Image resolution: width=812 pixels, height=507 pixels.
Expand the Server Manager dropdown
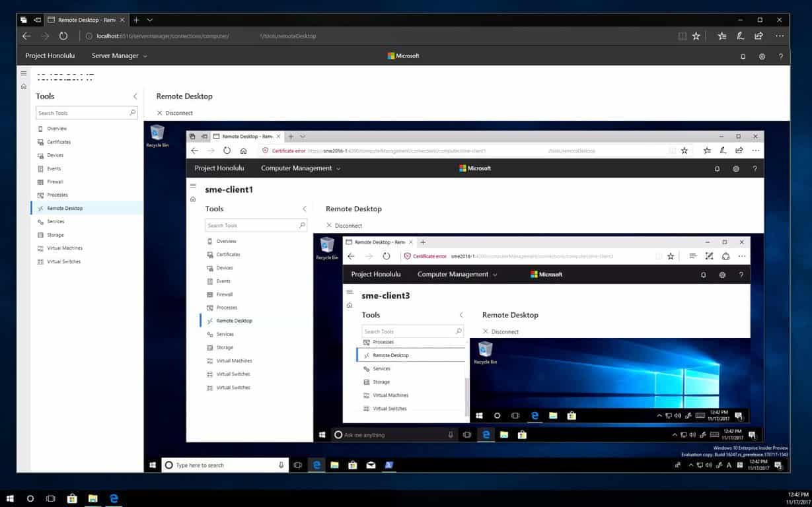[x=119, y=56]
